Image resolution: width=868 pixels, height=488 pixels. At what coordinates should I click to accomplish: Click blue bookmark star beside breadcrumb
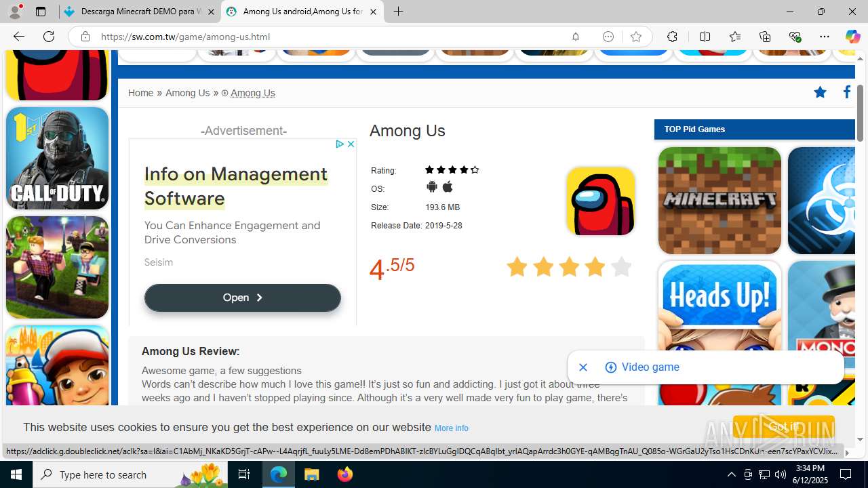click(820, 92)
